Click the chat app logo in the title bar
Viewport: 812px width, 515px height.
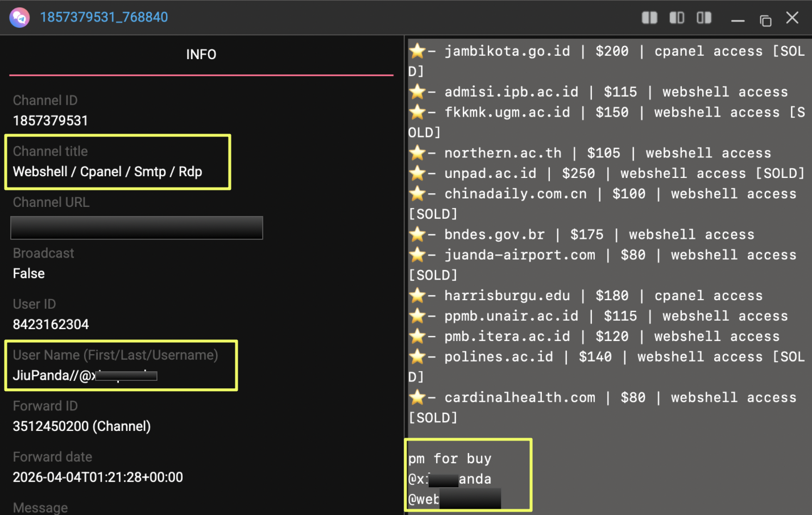(x=20, y=18)
